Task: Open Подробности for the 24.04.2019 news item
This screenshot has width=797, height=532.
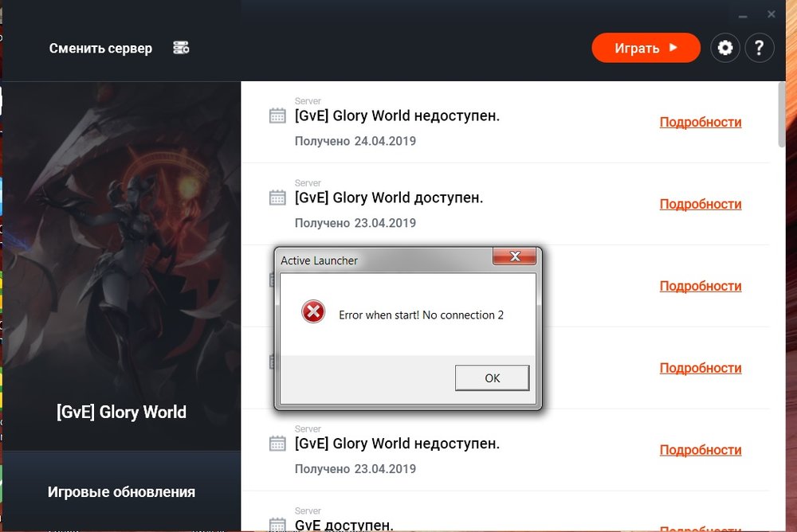Action: (700, 122)
